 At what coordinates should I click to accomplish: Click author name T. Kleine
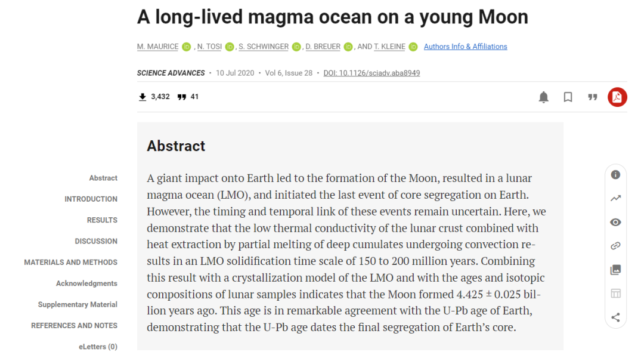[389, 47]
